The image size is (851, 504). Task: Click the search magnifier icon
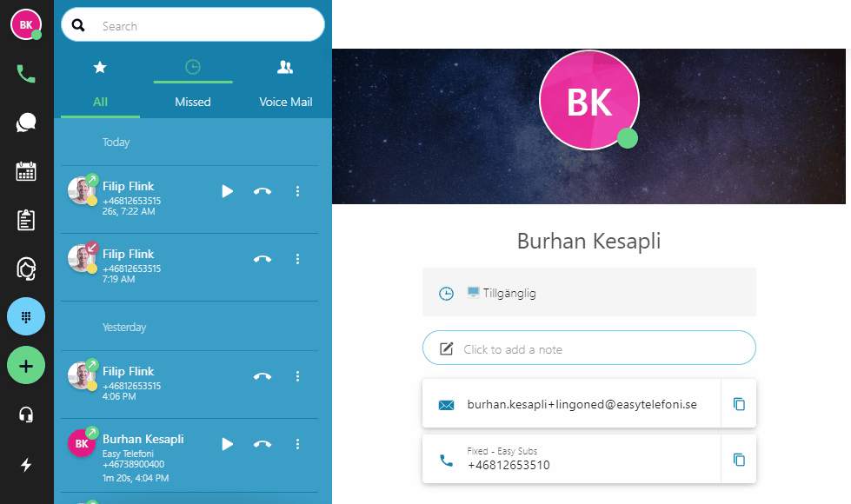[78, 25]
